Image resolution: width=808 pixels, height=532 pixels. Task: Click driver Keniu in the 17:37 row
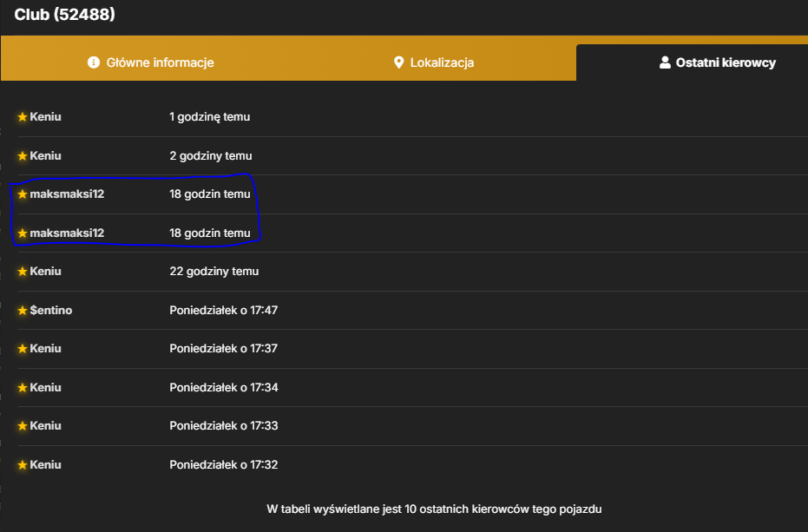(x=45, y=349)
